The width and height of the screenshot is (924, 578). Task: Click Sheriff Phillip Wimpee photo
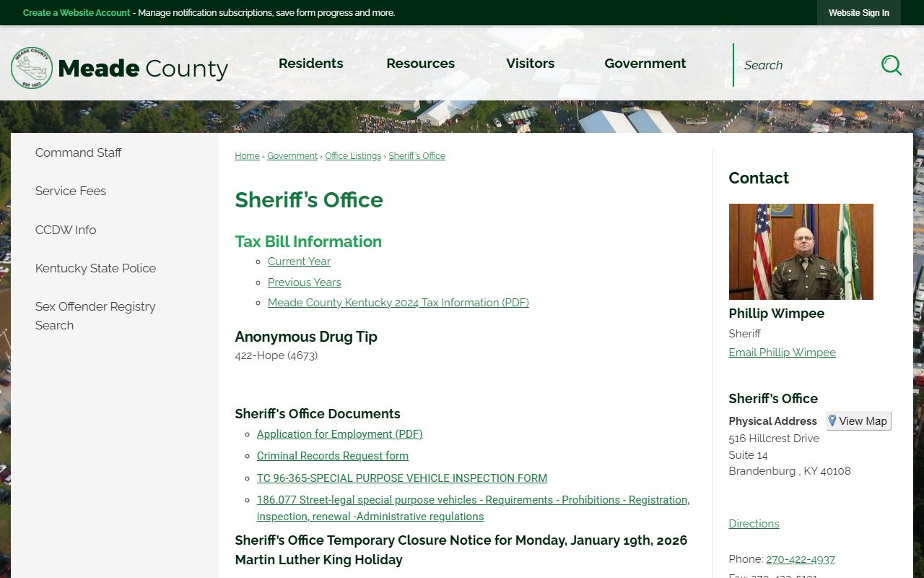pyautogui.click(x=801, y=251)
